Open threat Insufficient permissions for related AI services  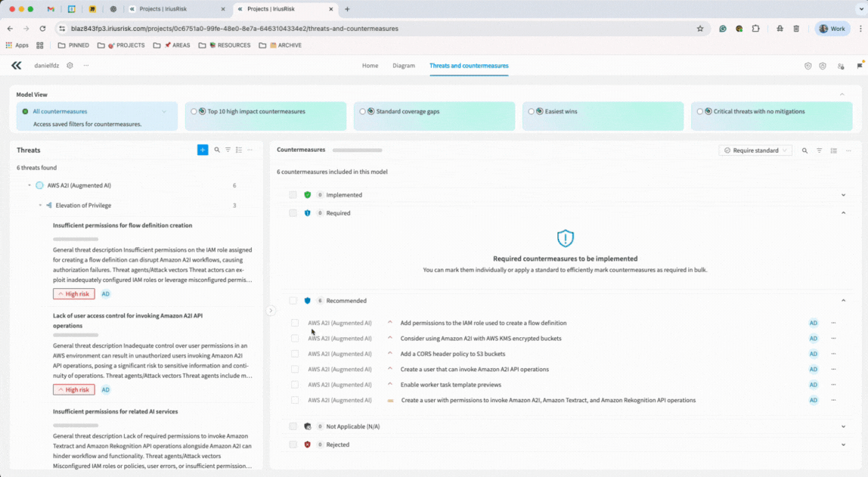115,412
